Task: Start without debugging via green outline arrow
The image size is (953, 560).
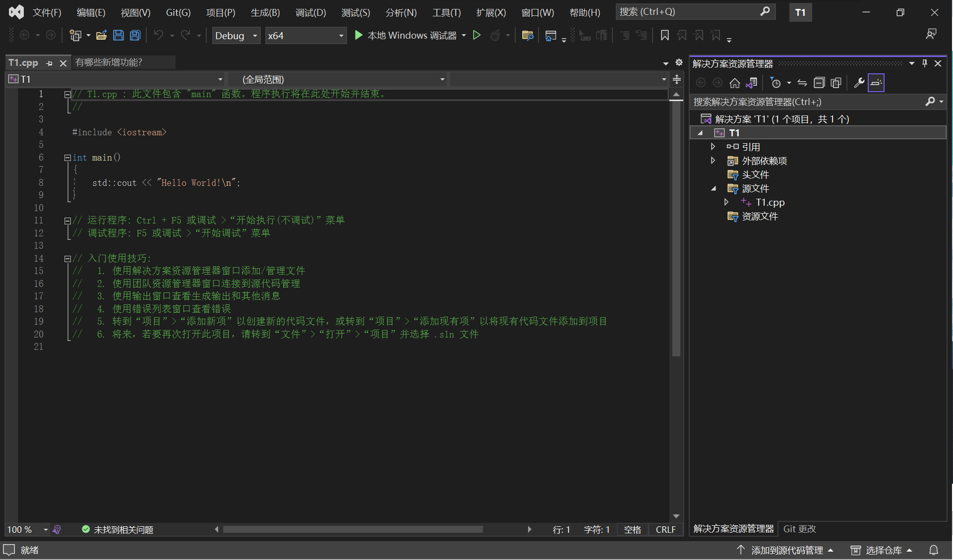Action: click(476, 35)
